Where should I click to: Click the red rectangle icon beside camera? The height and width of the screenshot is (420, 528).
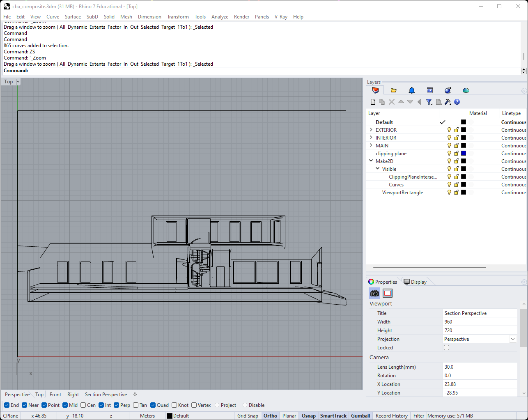point(388,293)
